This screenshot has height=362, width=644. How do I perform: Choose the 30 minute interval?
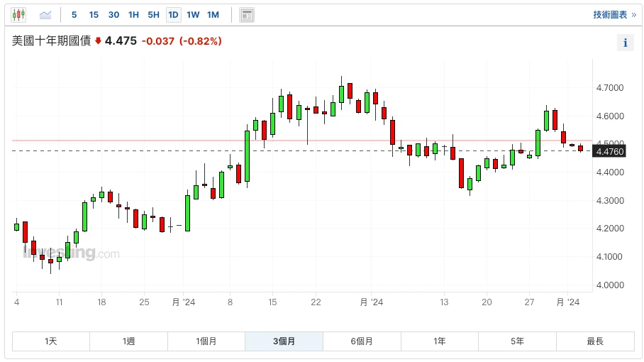point(113,15)
